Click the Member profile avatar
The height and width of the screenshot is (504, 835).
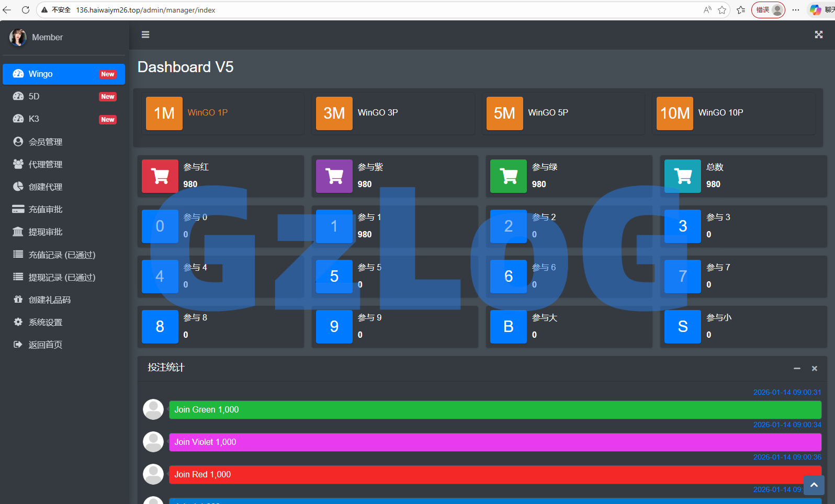[18, 37]
